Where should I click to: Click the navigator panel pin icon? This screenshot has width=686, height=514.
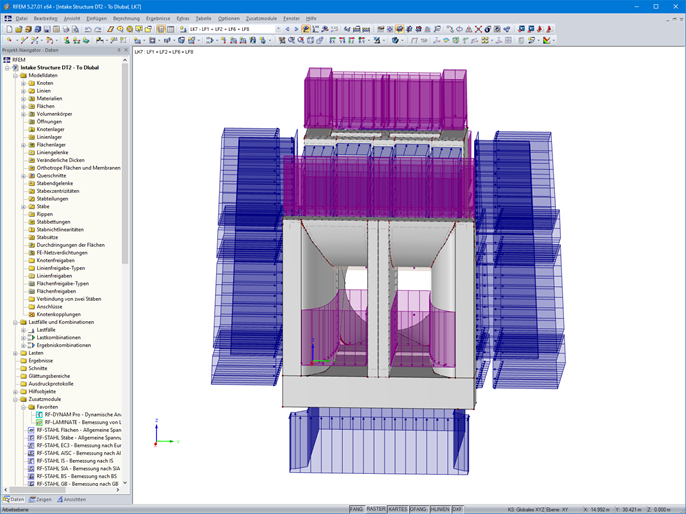tap(119, 50)
